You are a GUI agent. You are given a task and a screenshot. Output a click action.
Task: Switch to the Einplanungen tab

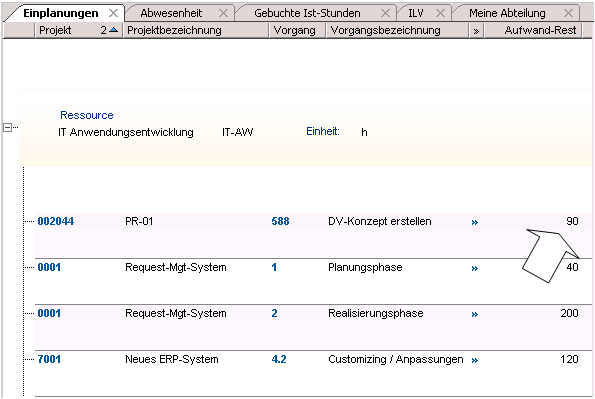[61, 13]
